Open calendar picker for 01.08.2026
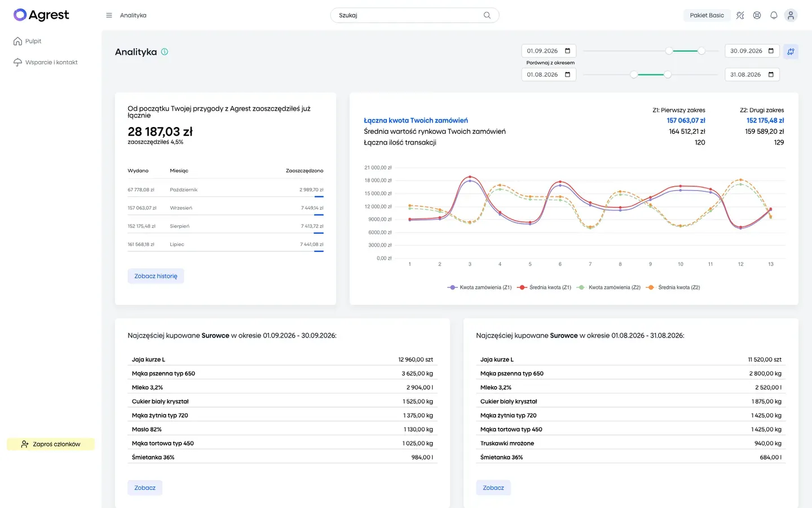 coord(568,75)
